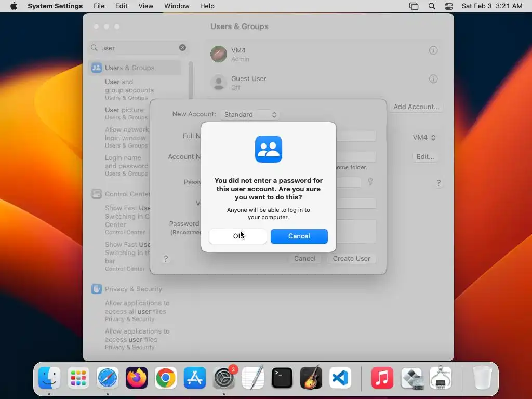Click Users & Groups icon in alert
The width and height of the screenshot is (532, 399).
269,149
